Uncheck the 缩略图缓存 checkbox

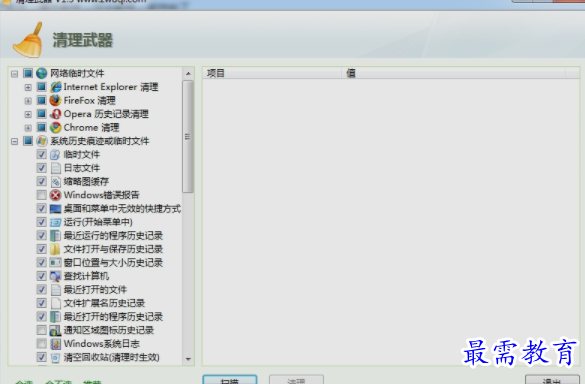41,182
